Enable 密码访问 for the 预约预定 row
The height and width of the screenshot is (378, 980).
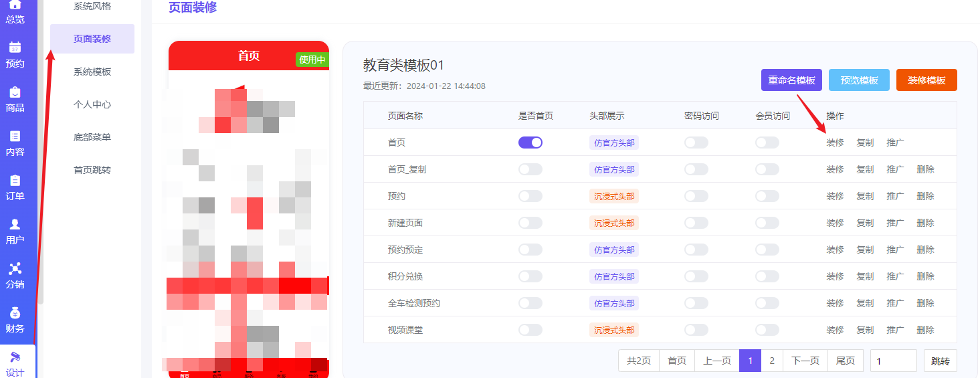click(x=696, y=250)
